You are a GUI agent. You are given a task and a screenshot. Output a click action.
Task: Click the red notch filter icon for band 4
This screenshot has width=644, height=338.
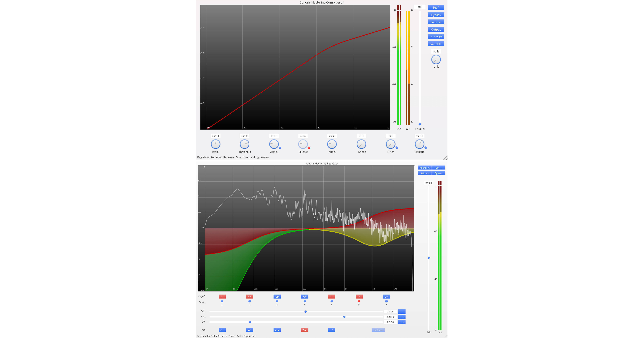[304, 329]
